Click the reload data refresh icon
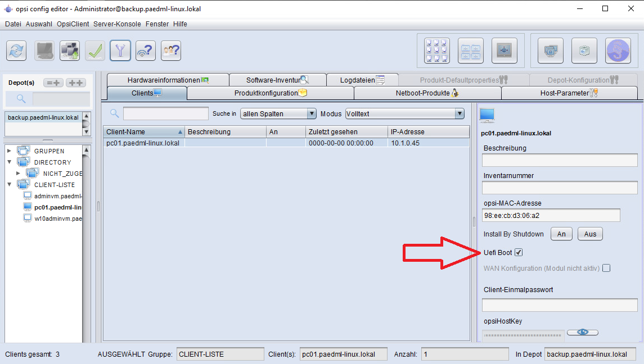Screen dimensions: 644x364 coord(16,51)
